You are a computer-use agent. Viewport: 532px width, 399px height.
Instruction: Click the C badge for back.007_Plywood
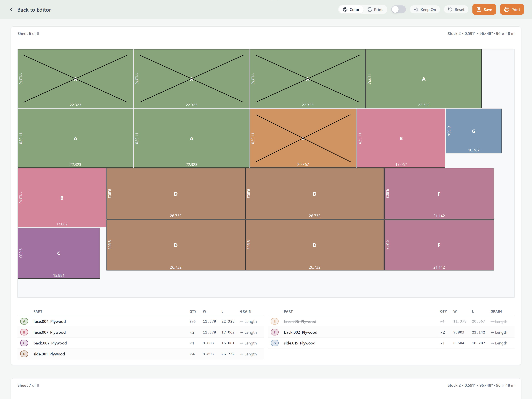pos(24,343)
